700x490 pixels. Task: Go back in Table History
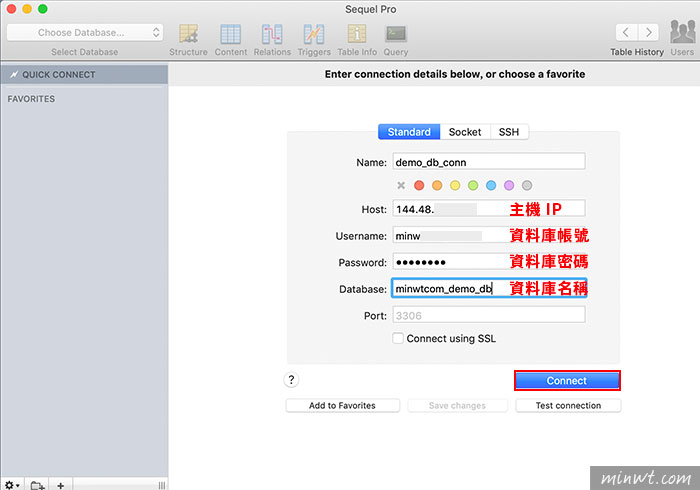[x=626, y=32]
